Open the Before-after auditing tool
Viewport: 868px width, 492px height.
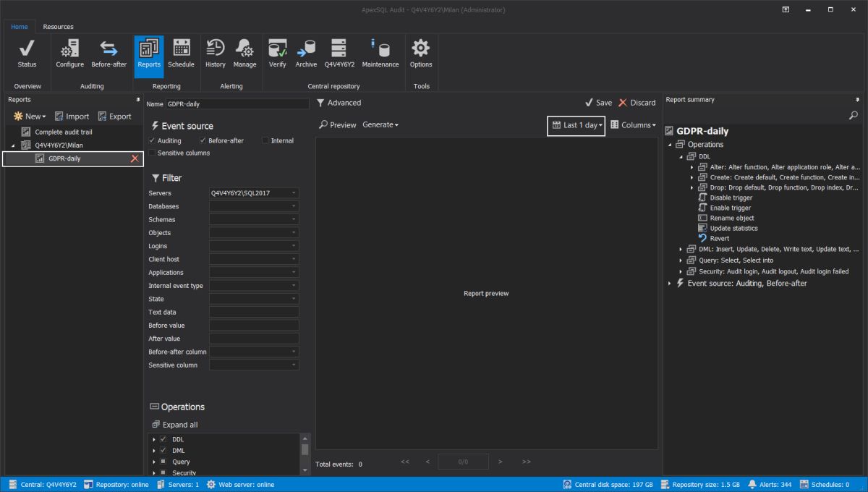[x=109, y=54]
